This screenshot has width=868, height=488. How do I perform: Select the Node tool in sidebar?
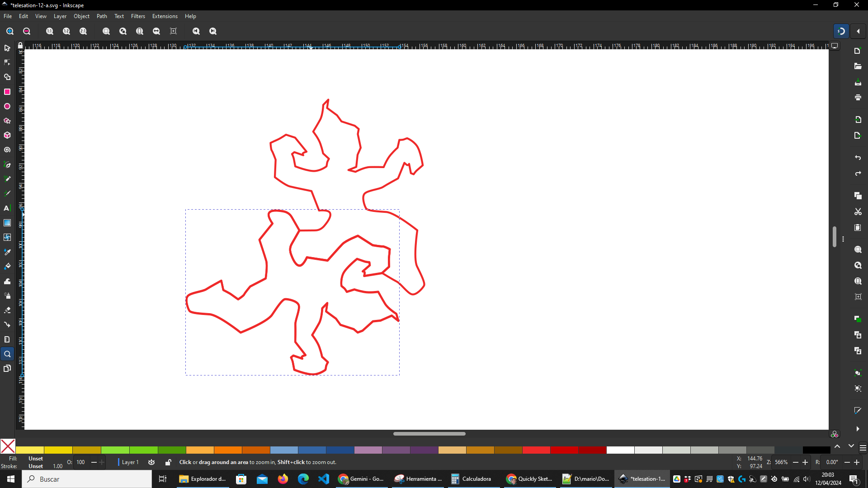point(7,62)
